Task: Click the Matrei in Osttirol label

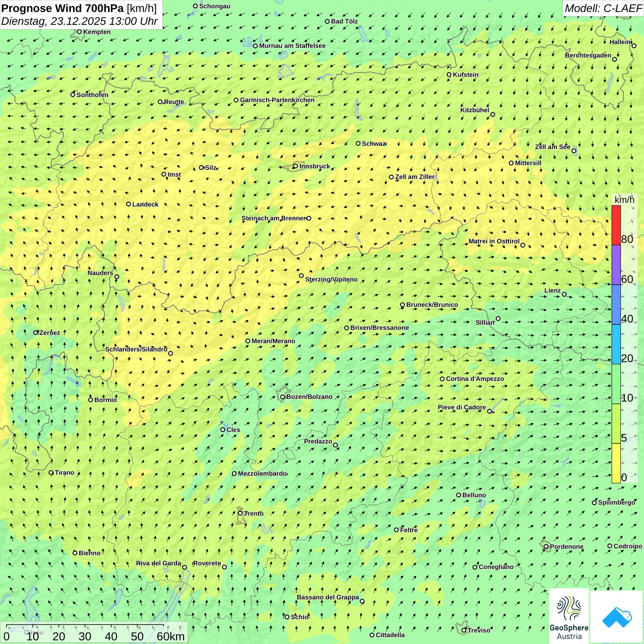Action: (494, 241)
